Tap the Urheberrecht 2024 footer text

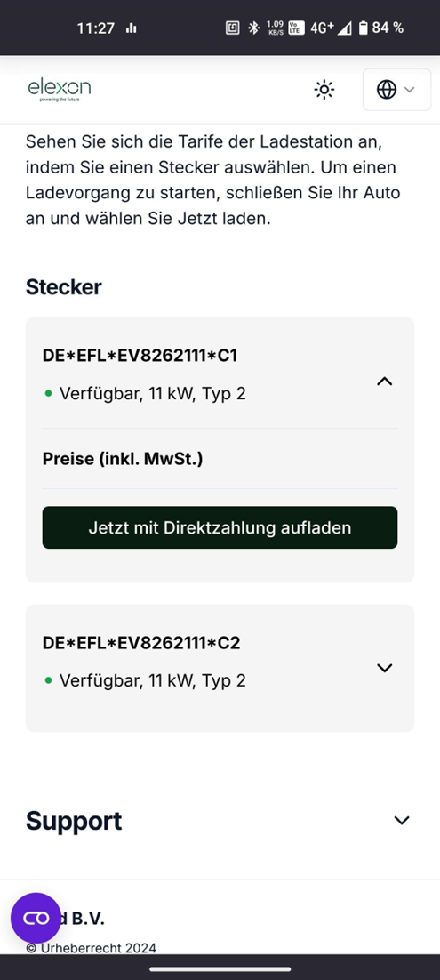coord(92,947)
